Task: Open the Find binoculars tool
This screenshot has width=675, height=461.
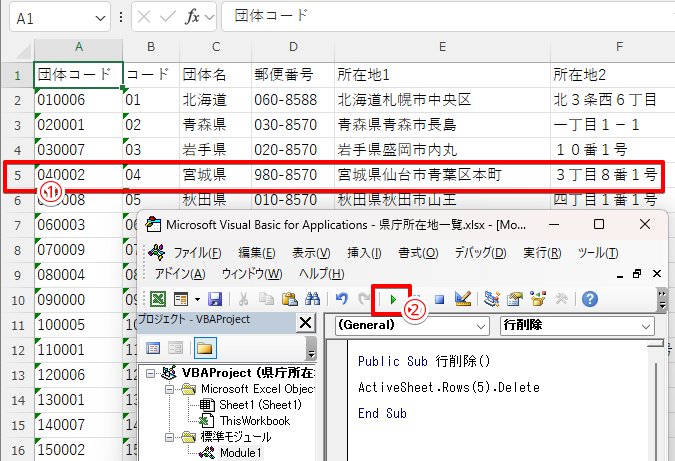Action: 312,298
